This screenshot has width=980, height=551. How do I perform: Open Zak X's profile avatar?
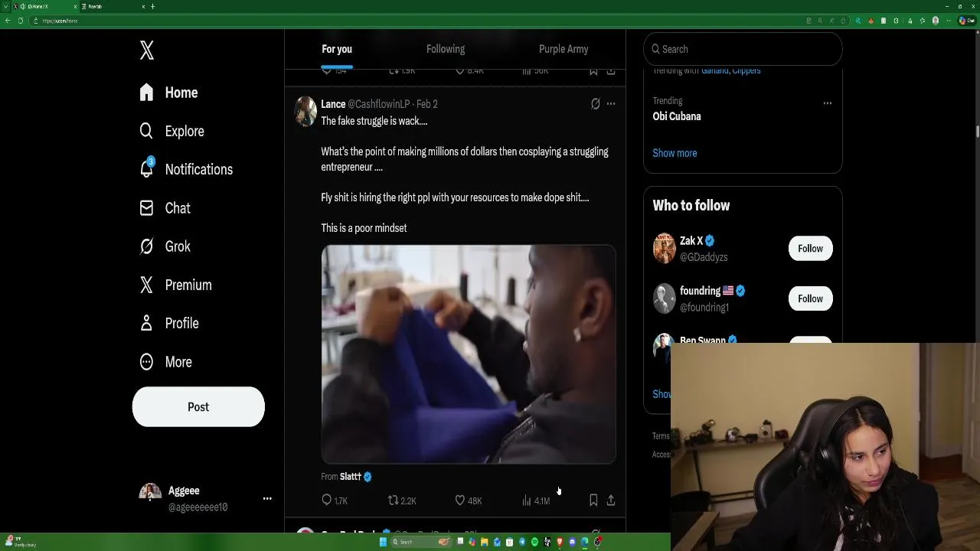pos(664,249)
